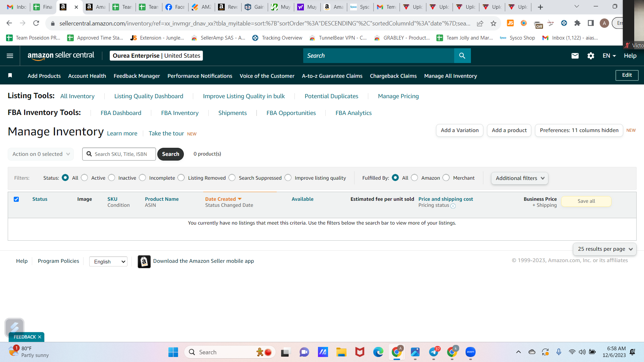Image resolution: width=644 pixels, height=362 pixels.
Task: Click the bookmark icon in the favorites bar
Action: pyautogui.click(x=10, y=75)
